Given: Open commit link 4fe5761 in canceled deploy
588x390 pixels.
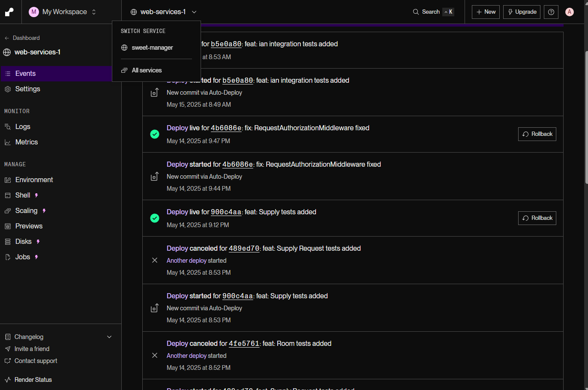Looking at the screenshot, I should coord(244,344).
